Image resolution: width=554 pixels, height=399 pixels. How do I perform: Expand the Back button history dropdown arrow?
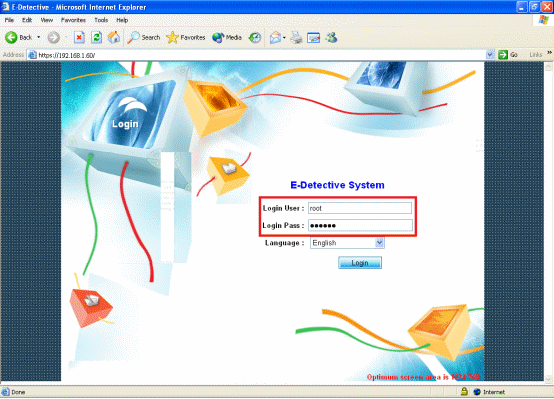39,37
